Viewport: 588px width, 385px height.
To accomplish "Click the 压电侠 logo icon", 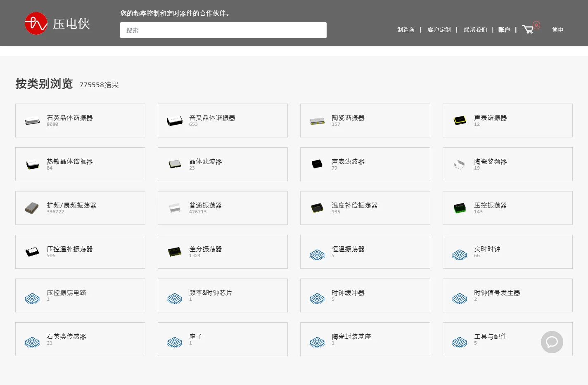I will [x=36, y=24].
